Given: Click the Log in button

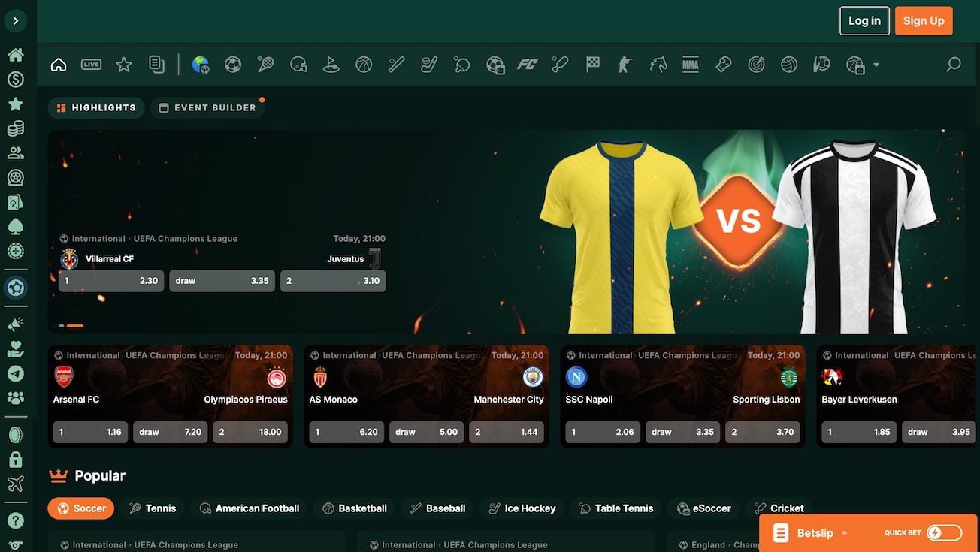Looking at the screenshot, I should [x=864, y=21].
